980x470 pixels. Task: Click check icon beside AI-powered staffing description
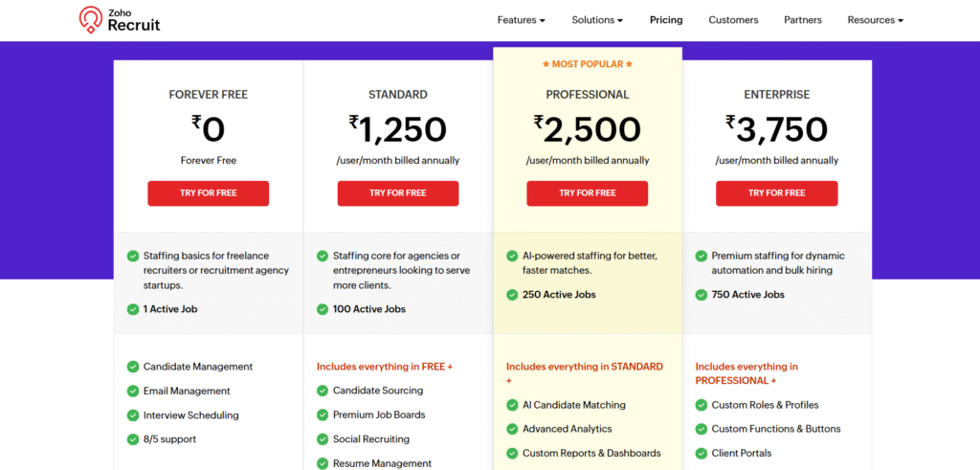pos(512,256)
